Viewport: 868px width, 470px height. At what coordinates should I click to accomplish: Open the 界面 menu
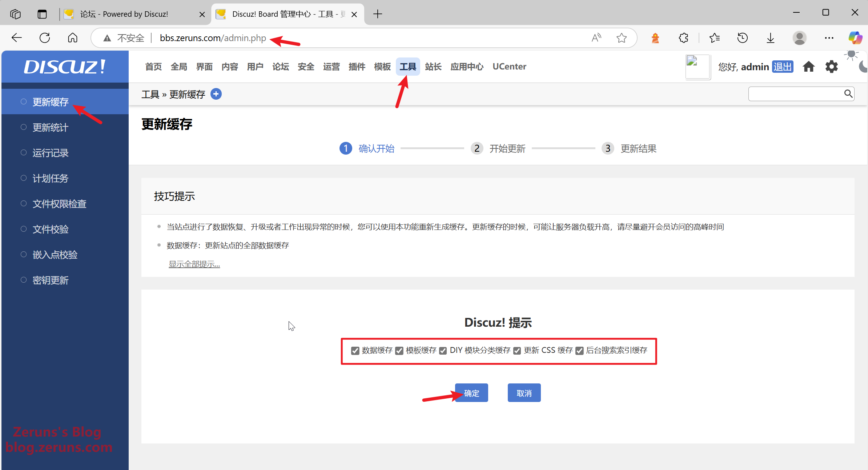[x=204, y=67]
